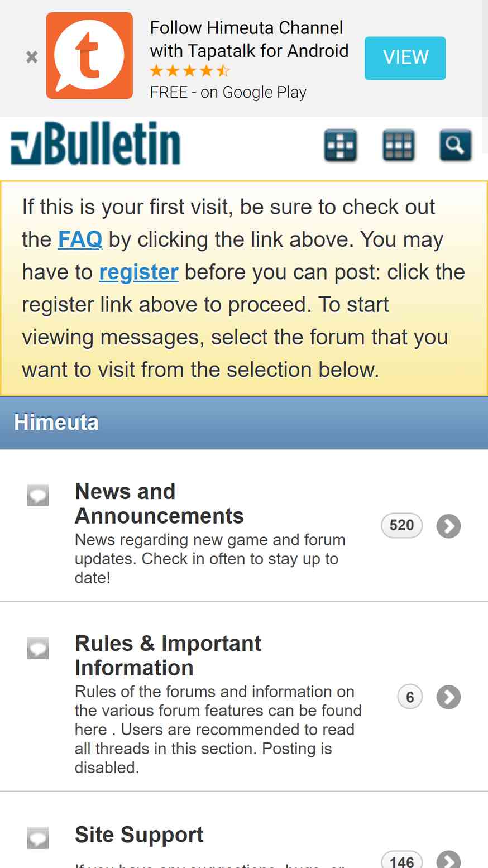This screenshot has height=868, width=488.
Task: Open the search magnifier icon
Action: (x=455, y=146)
